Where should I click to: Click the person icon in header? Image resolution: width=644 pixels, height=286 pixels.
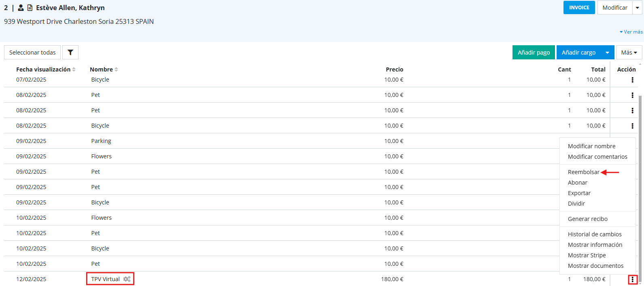21,8
